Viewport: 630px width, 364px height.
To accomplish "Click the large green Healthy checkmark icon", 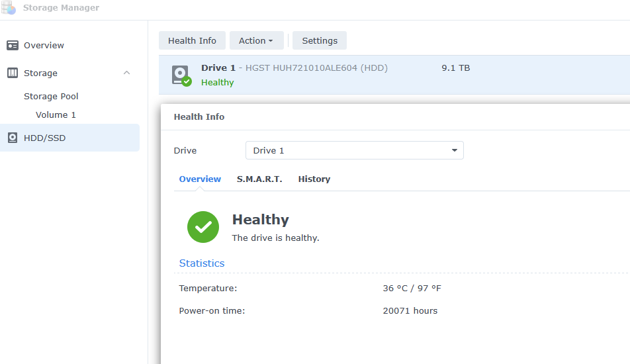I will coord(203,227).
